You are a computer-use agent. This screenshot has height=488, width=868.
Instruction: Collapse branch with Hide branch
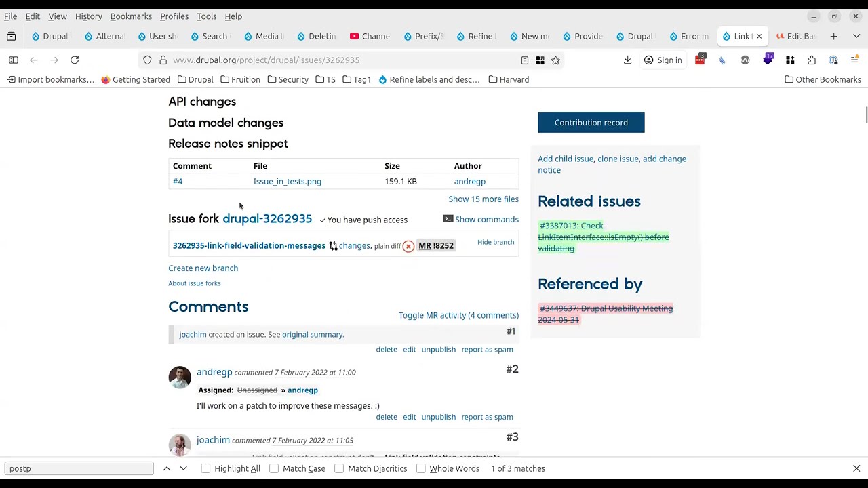(x=496, y=242)
